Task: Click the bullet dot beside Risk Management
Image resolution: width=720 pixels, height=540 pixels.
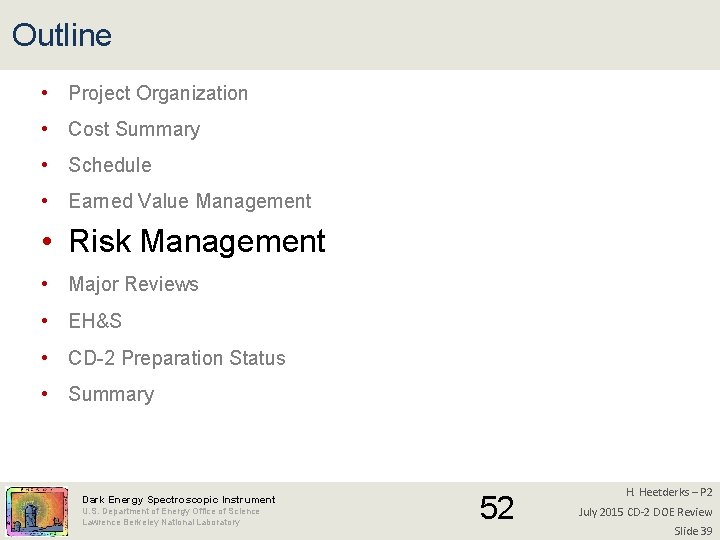Action: pyautogui.click(x=48, y=242)
